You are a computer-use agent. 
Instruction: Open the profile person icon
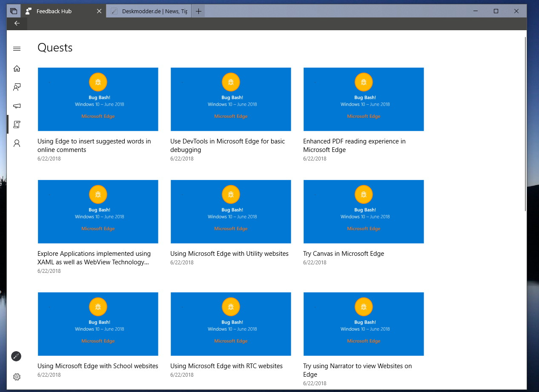pyautogui.click(x=17, y=143)
